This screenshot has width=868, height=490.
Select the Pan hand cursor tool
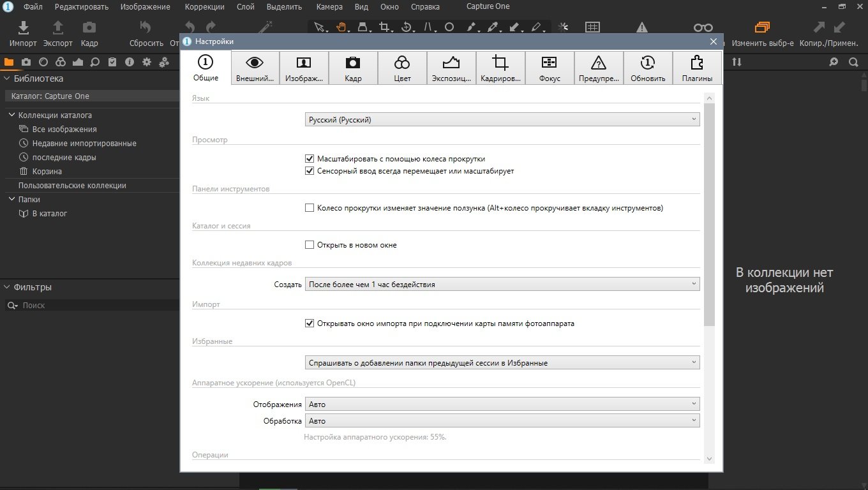[x=341, y=27]
